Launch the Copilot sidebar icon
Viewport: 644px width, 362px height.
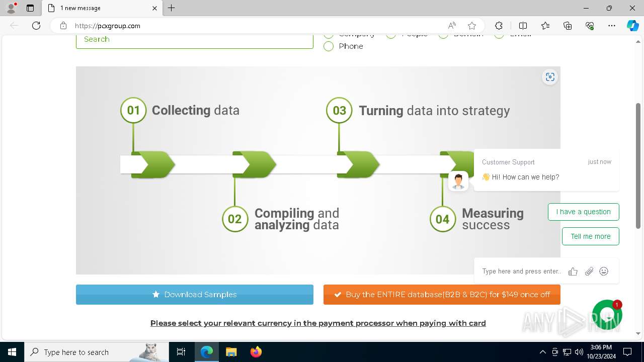[x=632, y=26]
